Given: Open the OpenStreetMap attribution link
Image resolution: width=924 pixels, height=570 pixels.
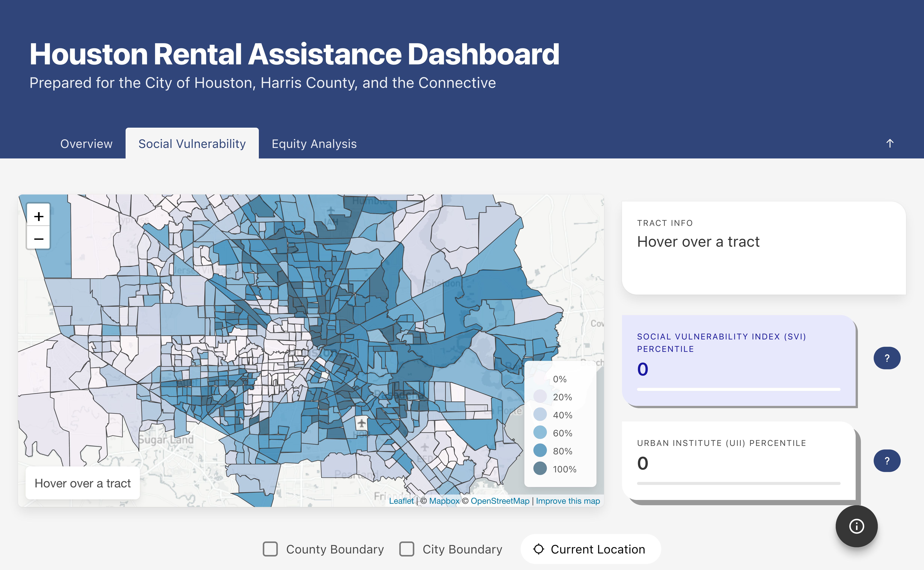Looking at the screenshot, I should (500, 501).
